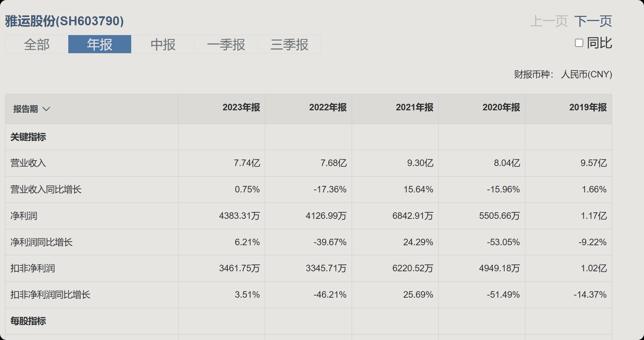644x340 pixels.
Task: Click the 营业收入 row label
Action: tap(28, 163)
